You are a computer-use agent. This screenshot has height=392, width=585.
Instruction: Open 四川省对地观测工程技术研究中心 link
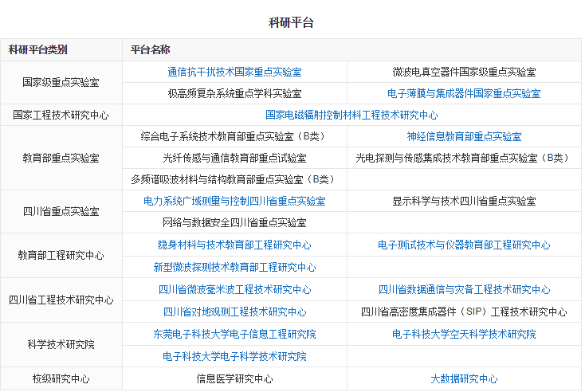(234, 312)
